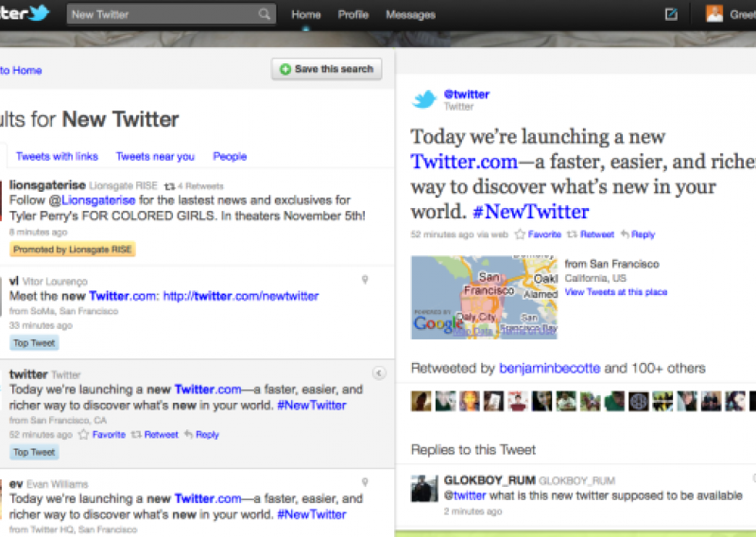Click @twitter bird avatar in detail pane

(424, 99)
